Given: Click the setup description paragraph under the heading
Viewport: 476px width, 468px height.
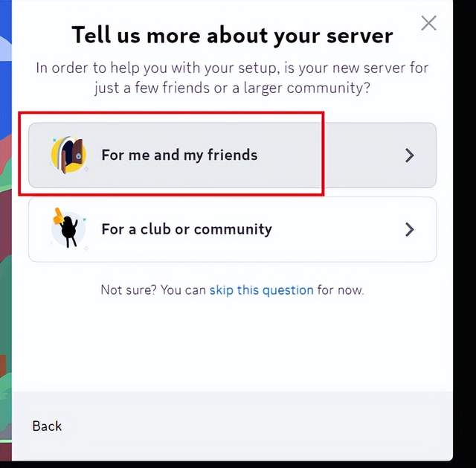Looking at the screenshot, I should pos(232,77).
